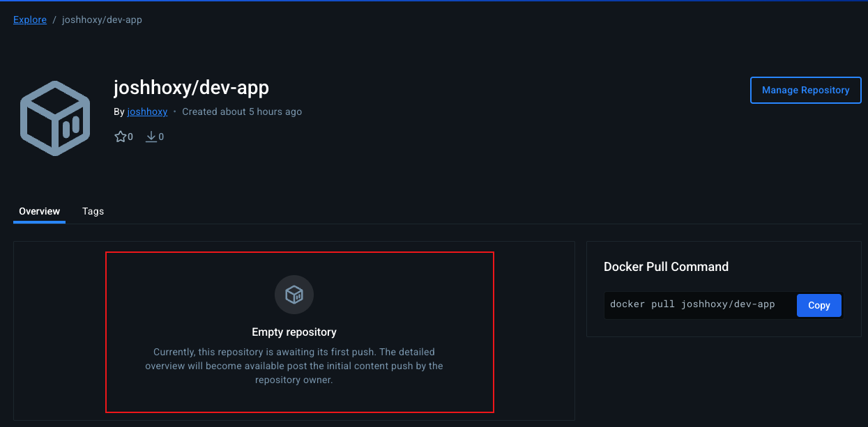Click the joshhoxy/dev-app repository title

191,88
